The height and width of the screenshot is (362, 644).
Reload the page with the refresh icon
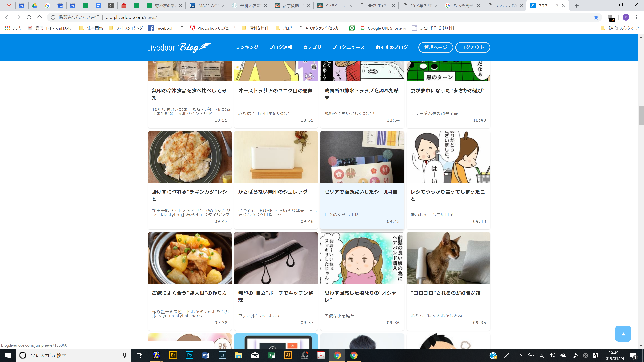(x=29, y=17)
